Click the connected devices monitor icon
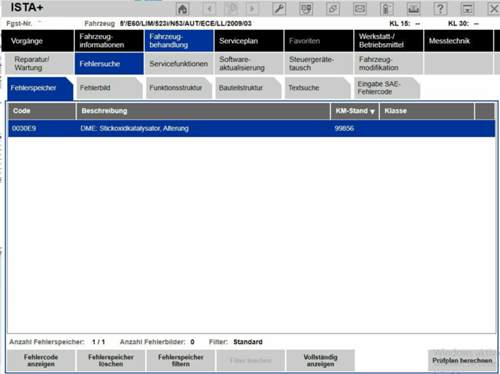This screenshot has width=500, height=374. 306,8
